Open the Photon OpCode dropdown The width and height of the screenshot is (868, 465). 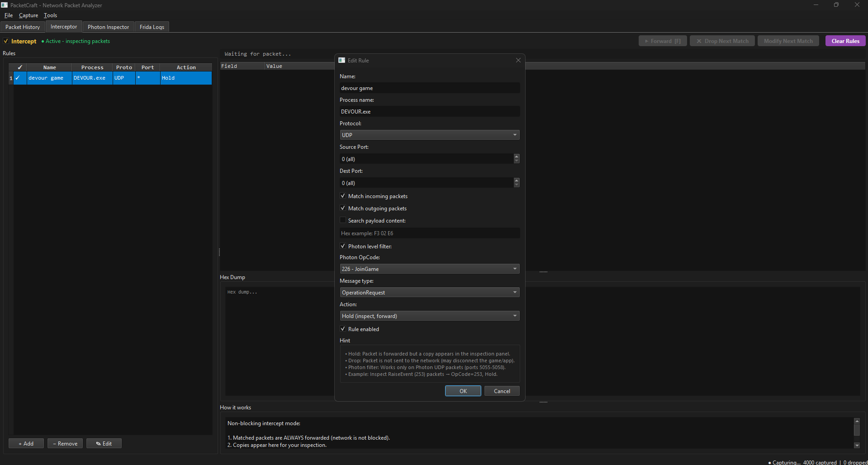pyautogui.click(x=429, y=269)
